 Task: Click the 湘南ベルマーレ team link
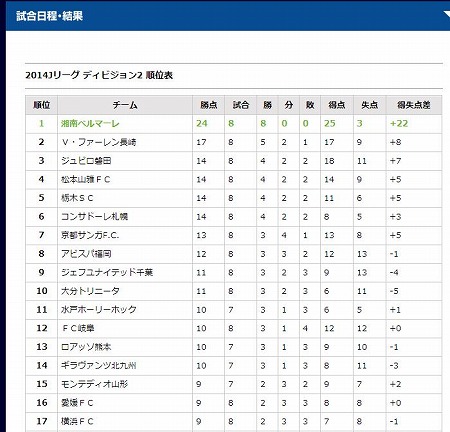(90, 124)
